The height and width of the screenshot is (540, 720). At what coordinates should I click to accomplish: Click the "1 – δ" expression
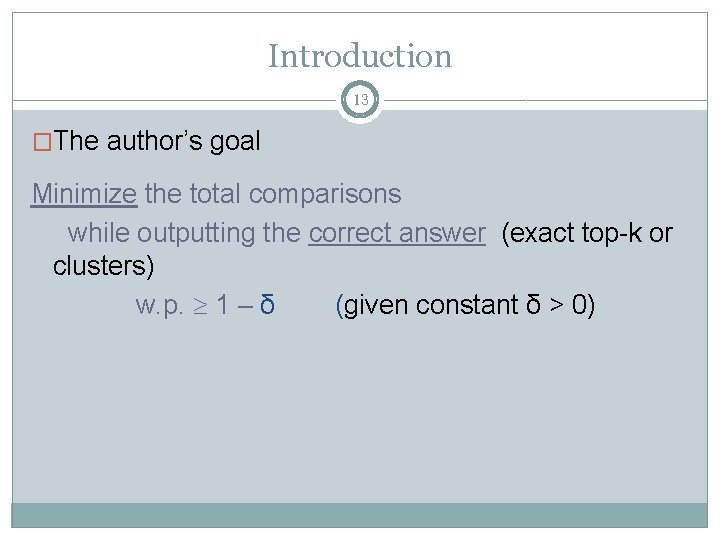(246, 304)
